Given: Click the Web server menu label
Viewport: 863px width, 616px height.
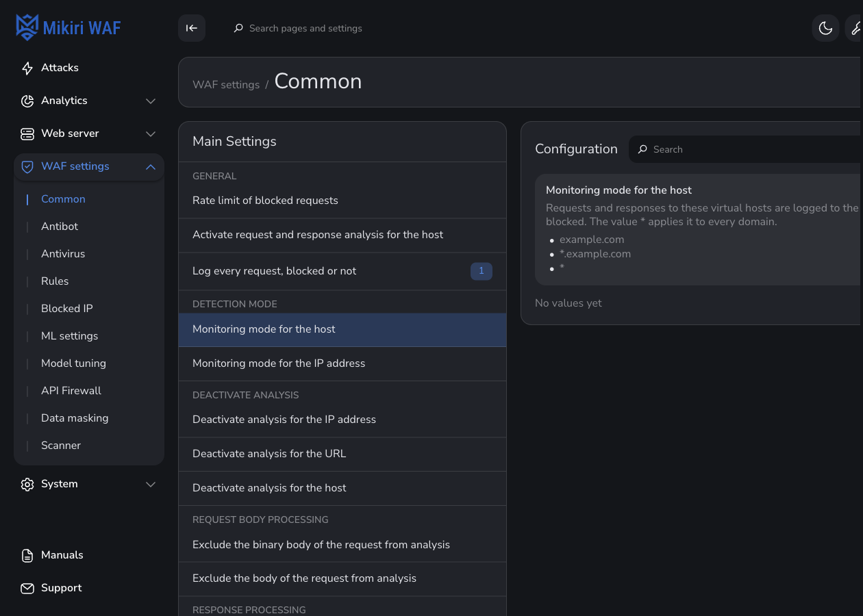Looking at the screenshot, I should (70, 133).
